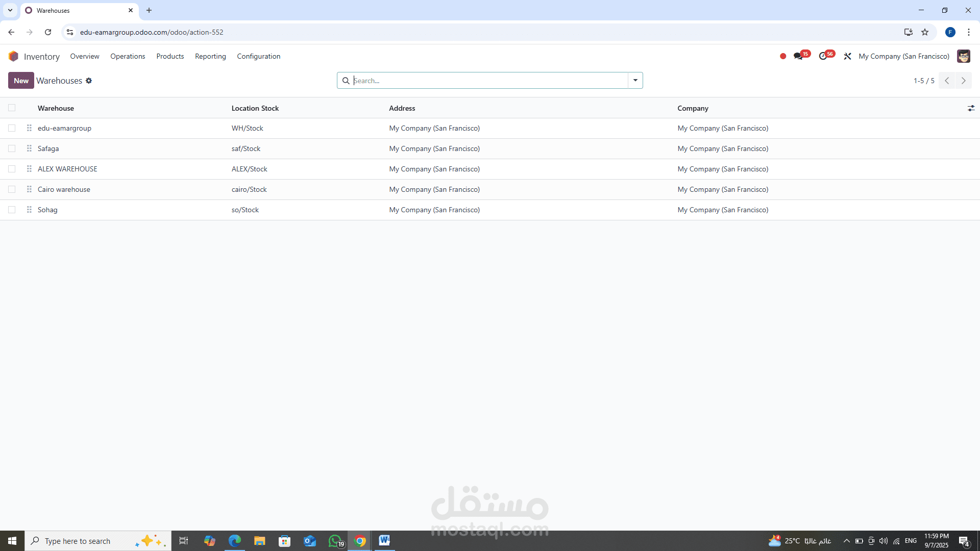The width and height of the screenshot is (980, 551).
Task: Open the activities clock icon
Action: point(823,56)
